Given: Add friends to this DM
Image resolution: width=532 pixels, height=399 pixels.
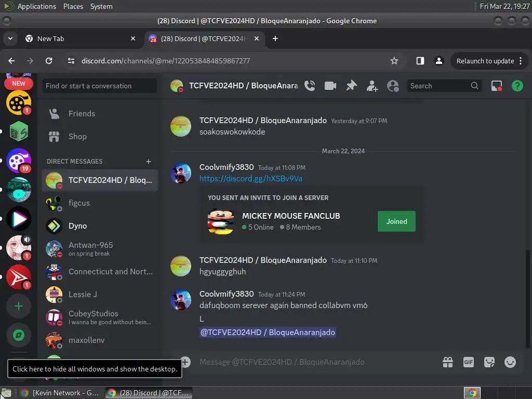Looking at the screenshot, I should click(372, 86).
